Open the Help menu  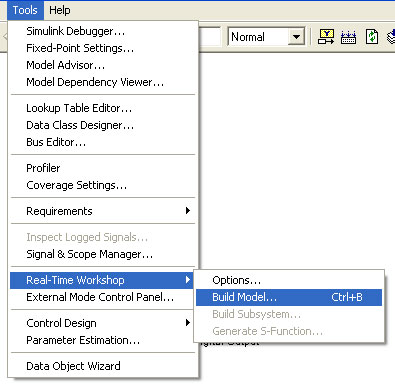[60, 10]
